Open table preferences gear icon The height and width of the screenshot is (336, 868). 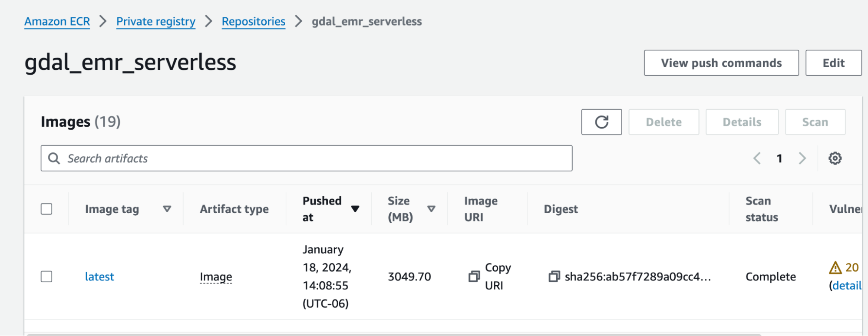pyautogui.click(x=835, y=158)
